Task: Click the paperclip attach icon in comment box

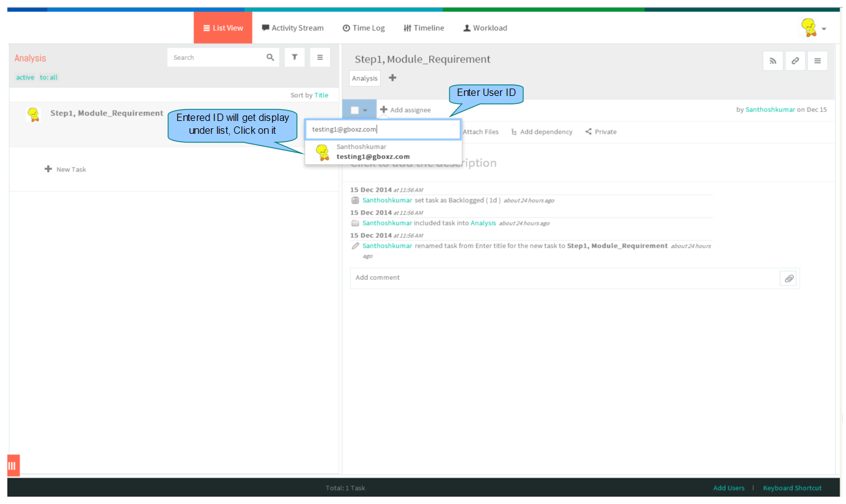Action: (789, 279)
